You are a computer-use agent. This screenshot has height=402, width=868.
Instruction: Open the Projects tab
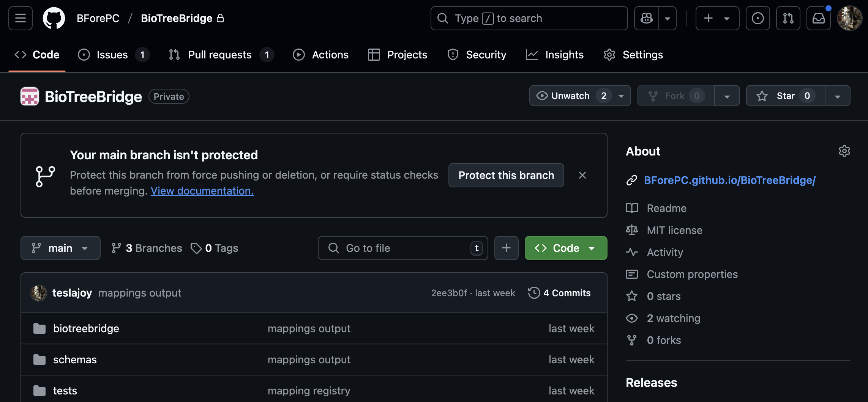(x=398, y=55)
